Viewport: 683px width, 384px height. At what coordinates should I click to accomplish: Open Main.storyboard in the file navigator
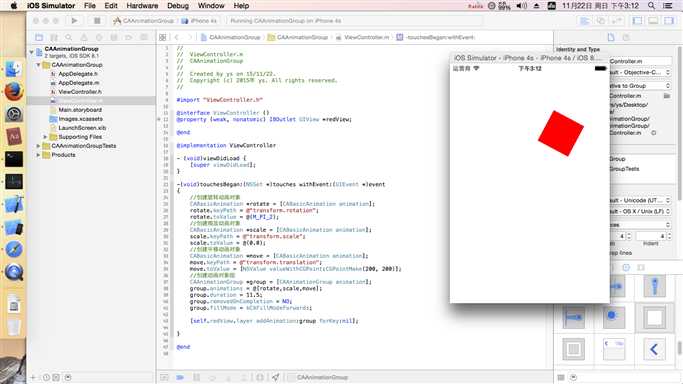(x=80, y=110)
